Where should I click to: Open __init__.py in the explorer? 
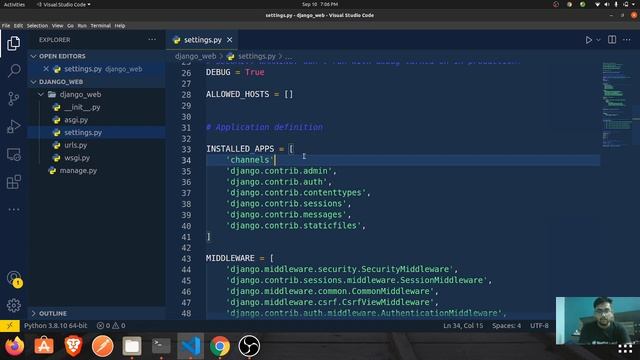click(x=82, y=107)
